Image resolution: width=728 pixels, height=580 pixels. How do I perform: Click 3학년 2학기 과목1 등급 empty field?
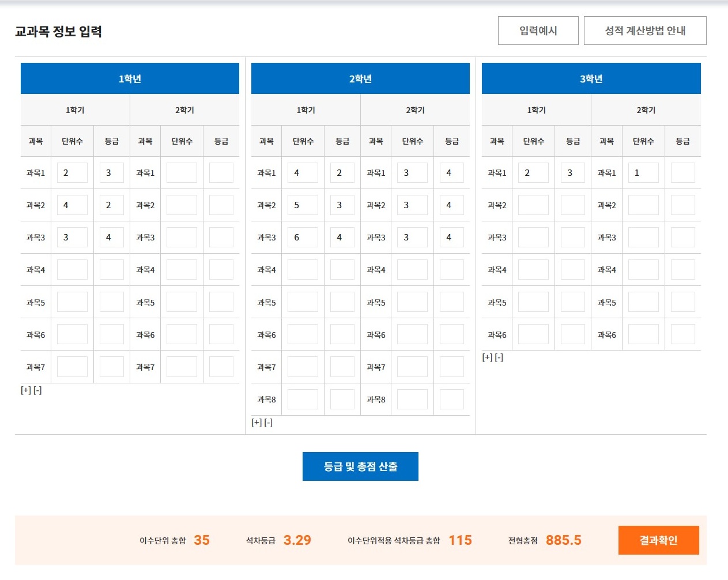click(682, 173)
